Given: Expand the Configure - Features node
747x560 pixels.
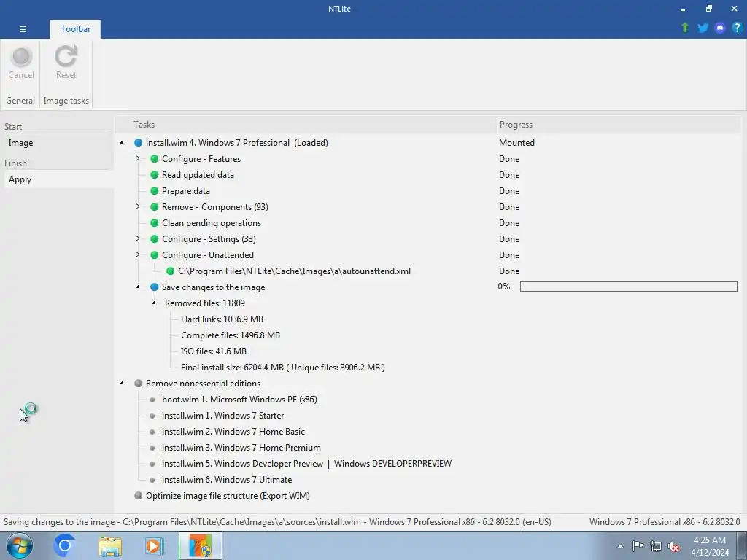Looking at the screenshot, I should [x=137, y=158].
